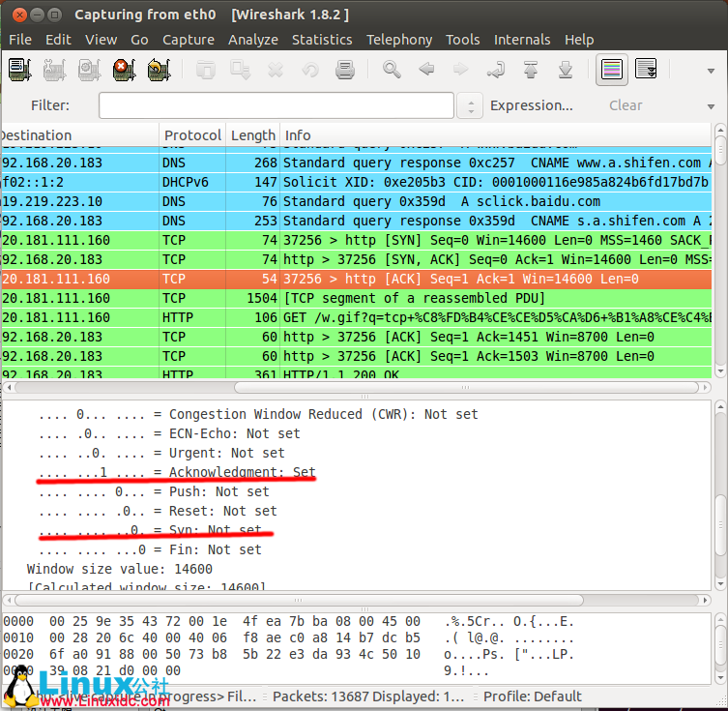The height and width of the screenshot is (711, 728).
Task: Stop the running live capture
Action: 124,70
